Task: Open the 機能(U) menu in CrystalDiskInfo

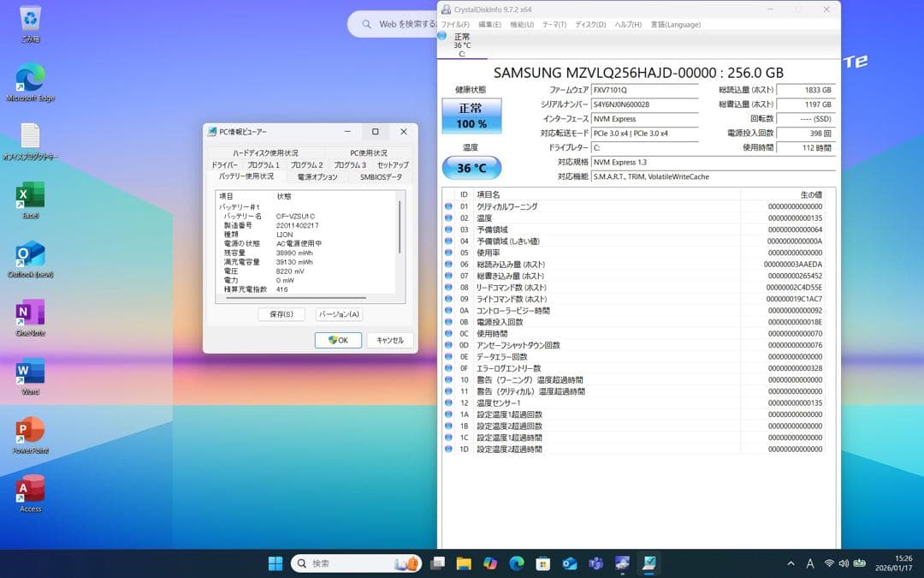Action: click(x=519, y=25)
